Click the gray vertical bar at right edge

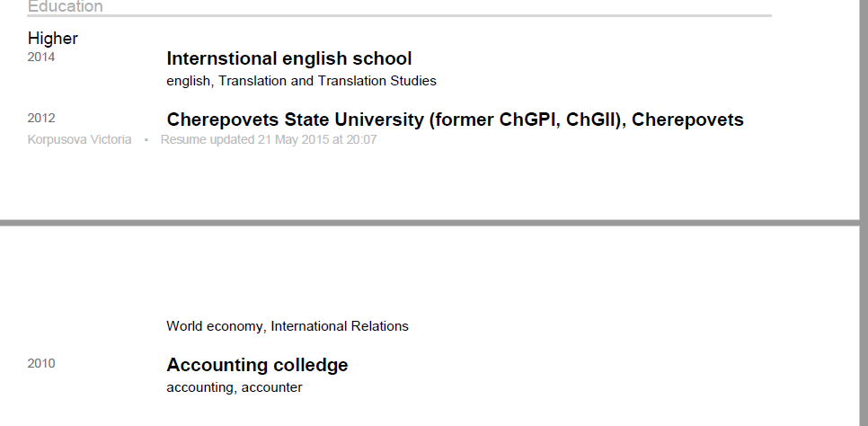point(863,108)
